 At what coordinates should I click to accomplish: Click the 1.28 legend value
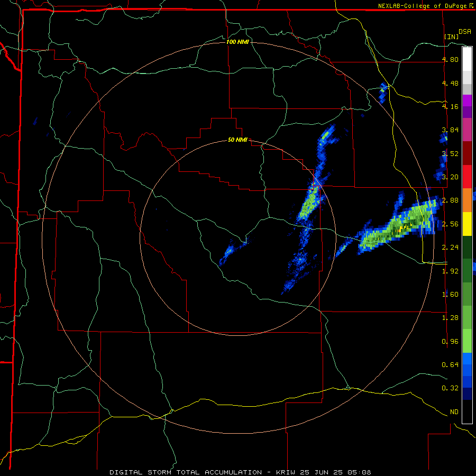[450, 318]
